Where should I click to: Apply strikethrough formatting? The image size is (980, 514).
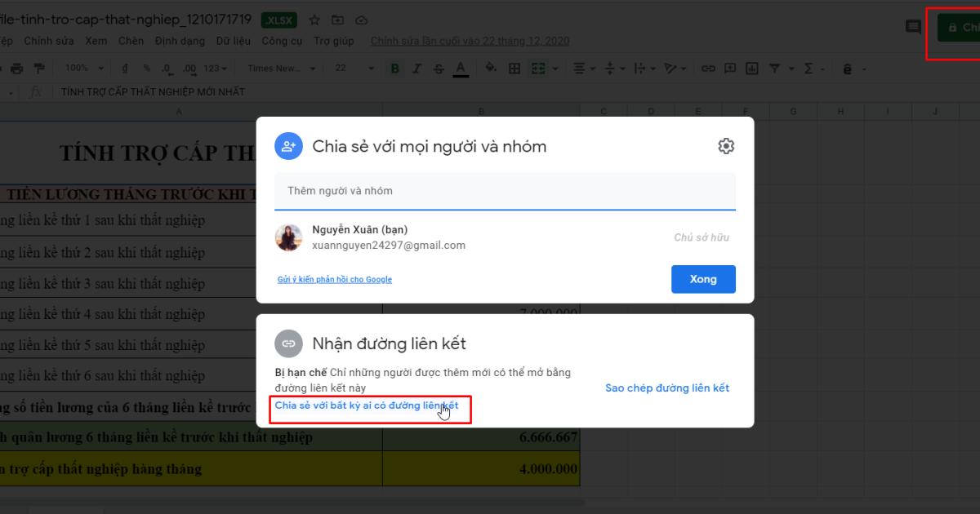point(438,69)
